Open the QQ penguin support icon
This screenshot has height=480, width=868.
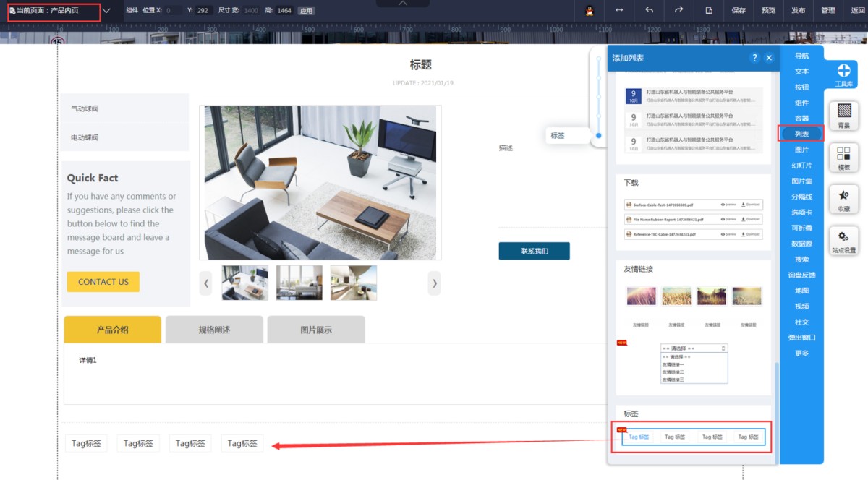pyautogui.click(x=590, y=10)
